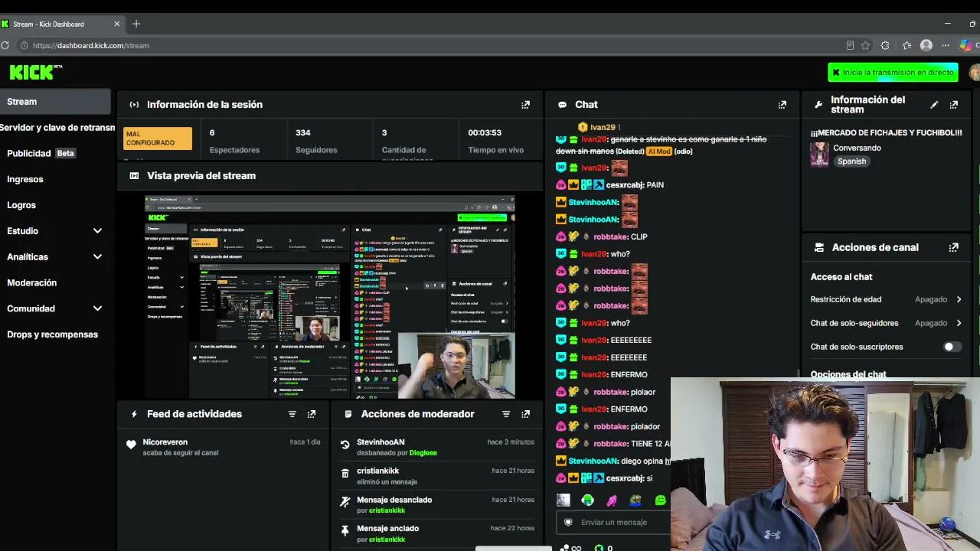Pop out the Información de la sesión panel
Viewport: 980px width, 551px height.
click(525, 105)
